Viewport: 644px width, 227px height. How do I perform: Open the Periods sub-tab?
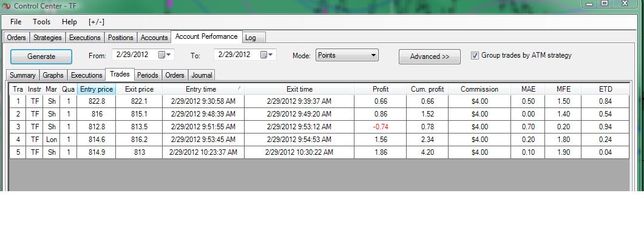click(x=147, y=75)
